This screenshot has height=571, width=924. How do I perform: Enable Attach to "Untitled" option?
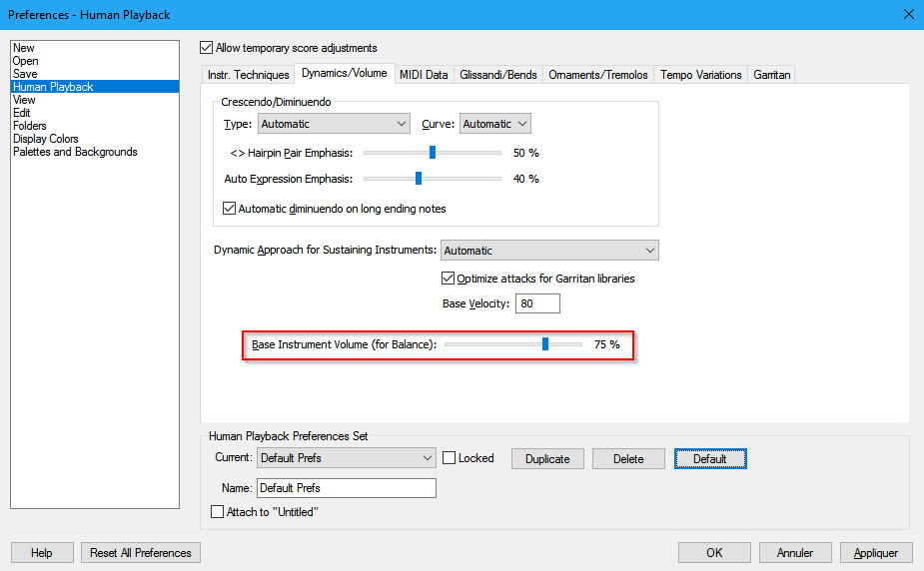pos(218,512)
